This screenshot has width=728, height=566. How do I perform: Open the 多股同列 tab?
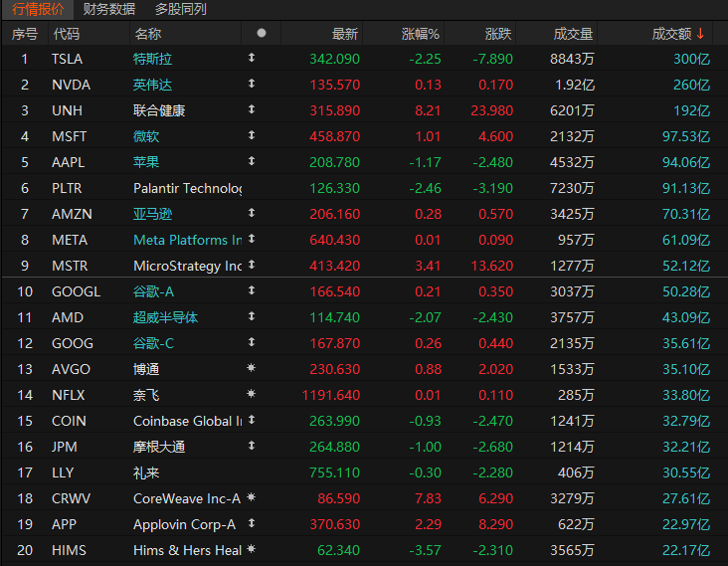click(x=181, y=9)
